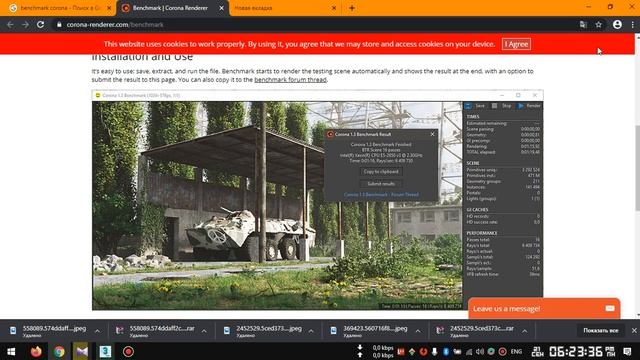This screenshot has width=640, height=360.
Task: Reload the Corona Renderer page
Action: (40, 24)
